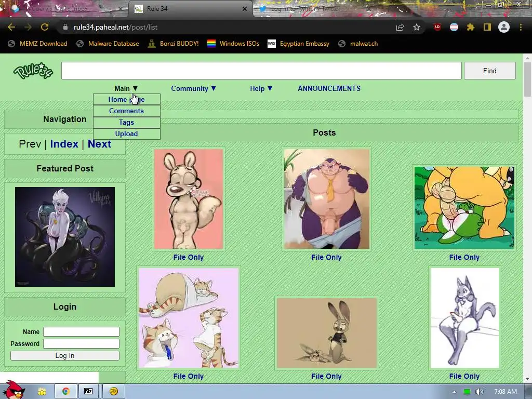Open the ANNOUNCEMENTS link
The width and height of the screenshot is (532, 399).
(x=329, y=88)
